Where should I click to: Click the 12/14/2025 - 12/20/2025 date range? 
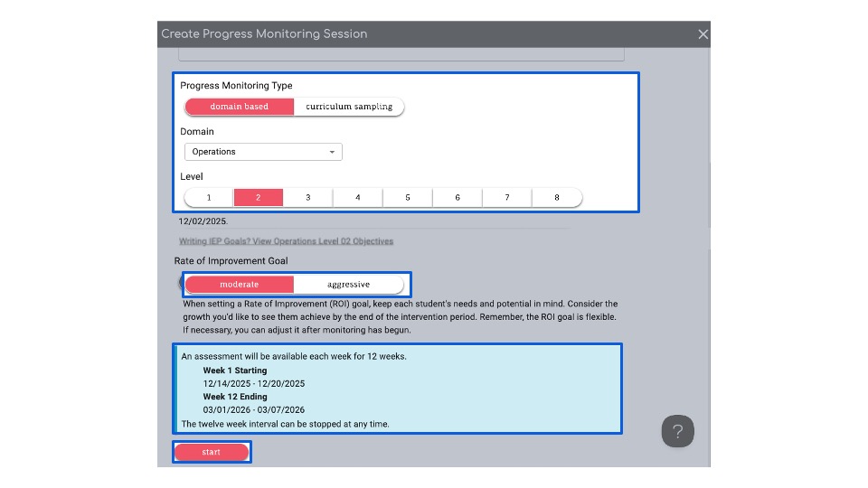[253, 383]
